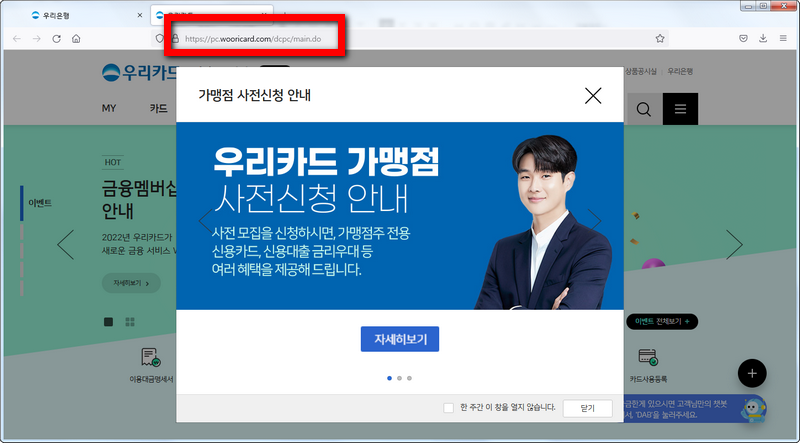Click browser back arrow
This screenshot has height=443, width=800.
(x=17, y=39)
